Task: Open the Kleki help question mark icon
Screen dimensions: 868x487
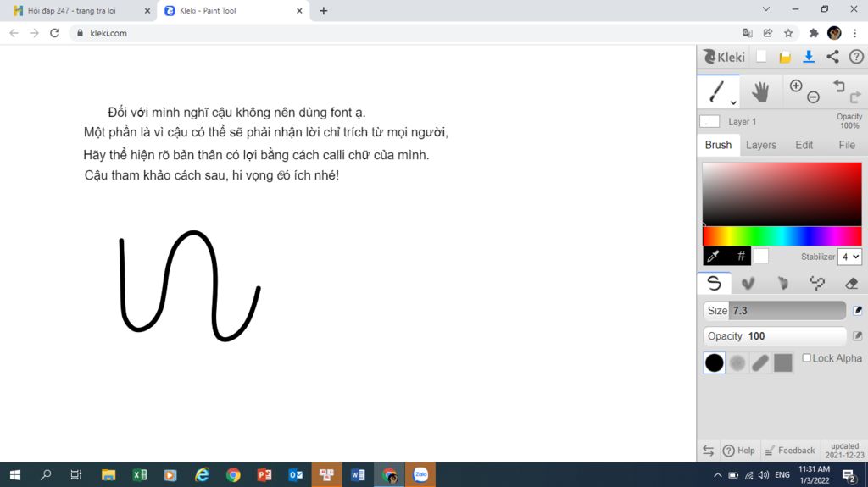Action: (856, 57)
